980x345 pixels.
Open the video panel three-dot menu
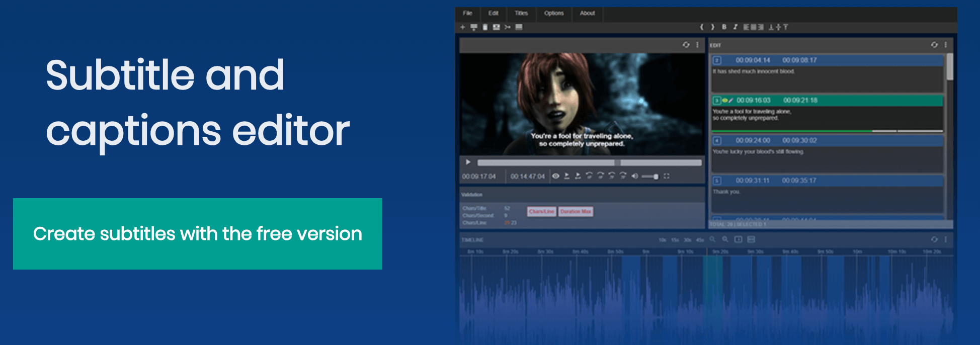[x=697, y=45]
